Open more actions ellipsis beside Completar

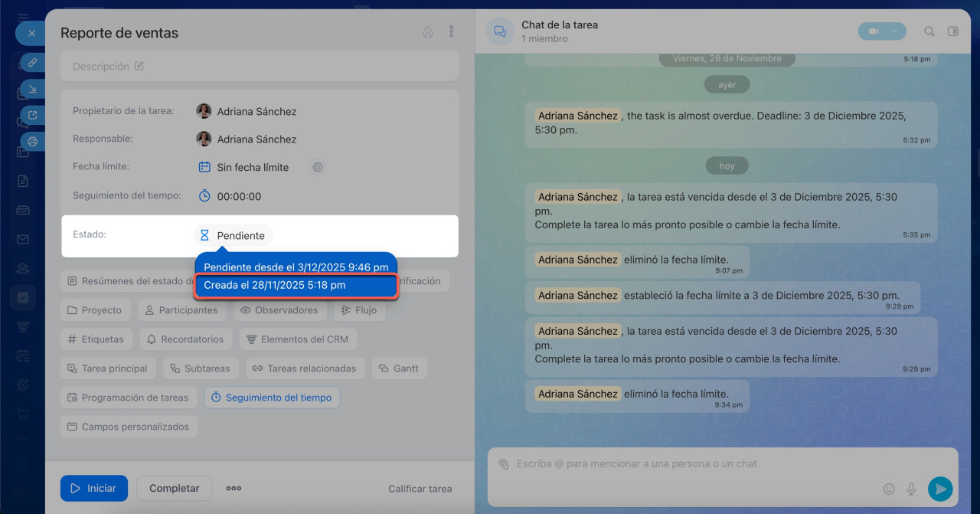click(234, 489)
